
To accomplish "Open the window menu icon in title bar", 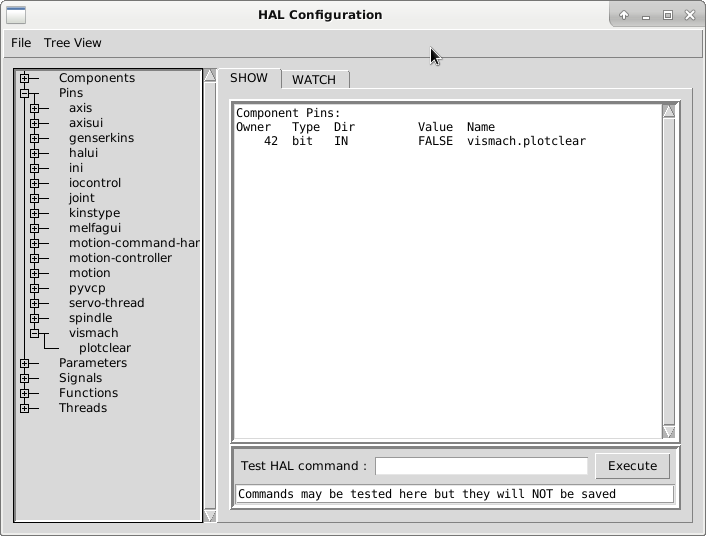I will pos(16,15).
